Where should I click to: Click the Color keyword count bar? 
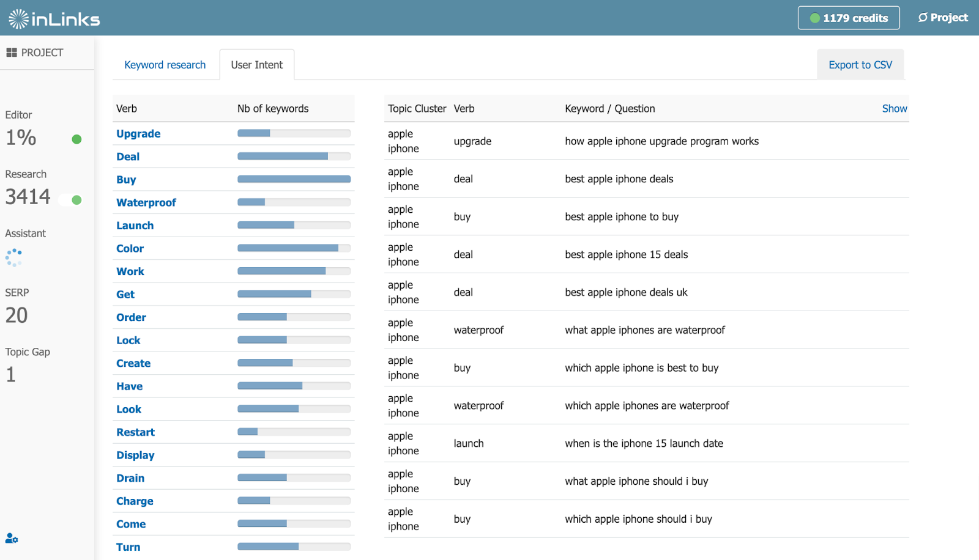point(294,248)
